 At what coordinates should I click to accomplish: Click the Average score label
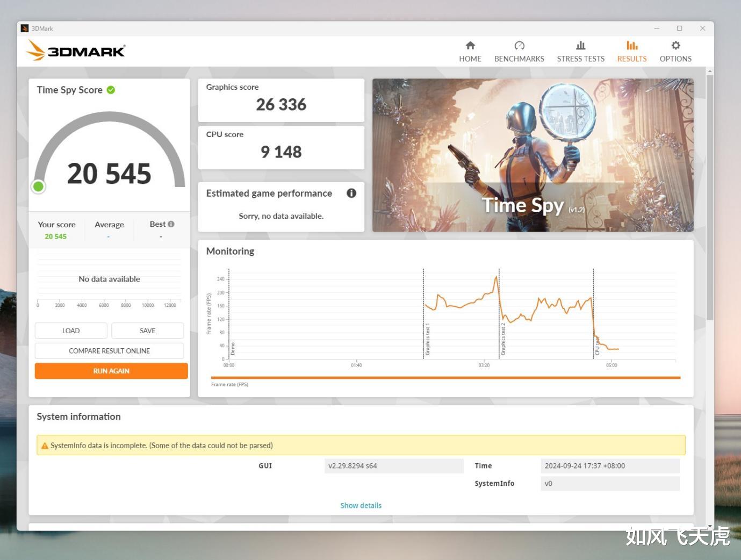[x=109, y=225]
